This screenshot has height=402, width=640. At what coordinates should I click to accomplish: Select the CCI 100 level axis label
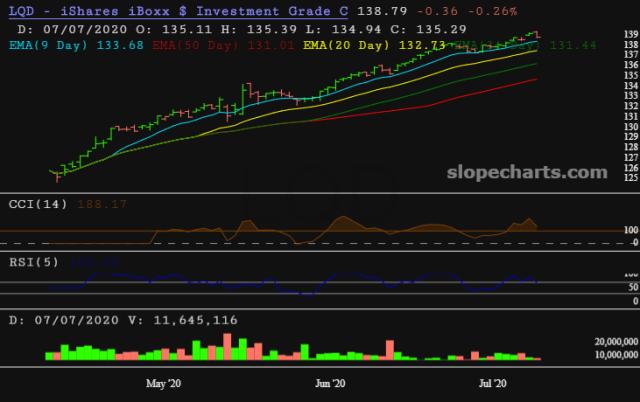tap(631, 230)
